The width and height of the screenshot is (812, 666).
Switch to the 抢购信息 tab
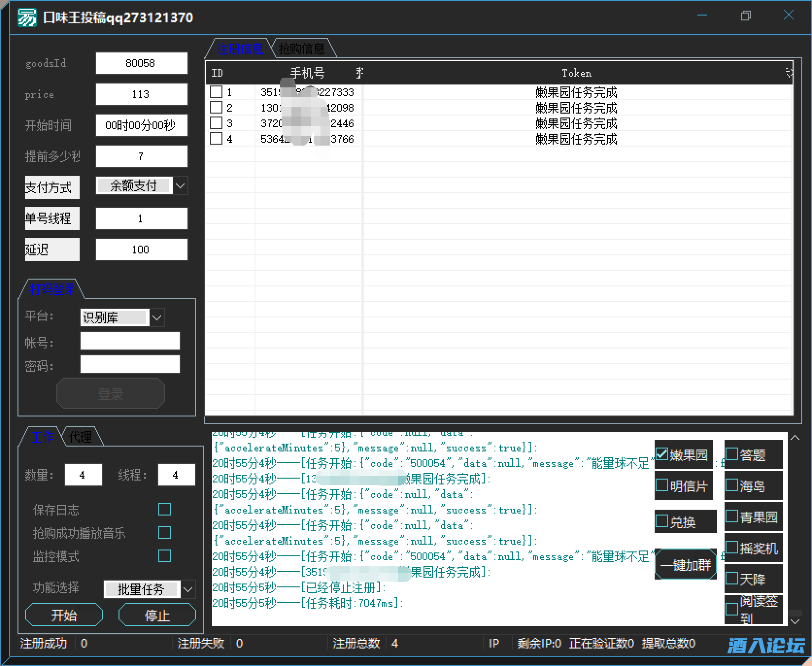pos(302,49)
